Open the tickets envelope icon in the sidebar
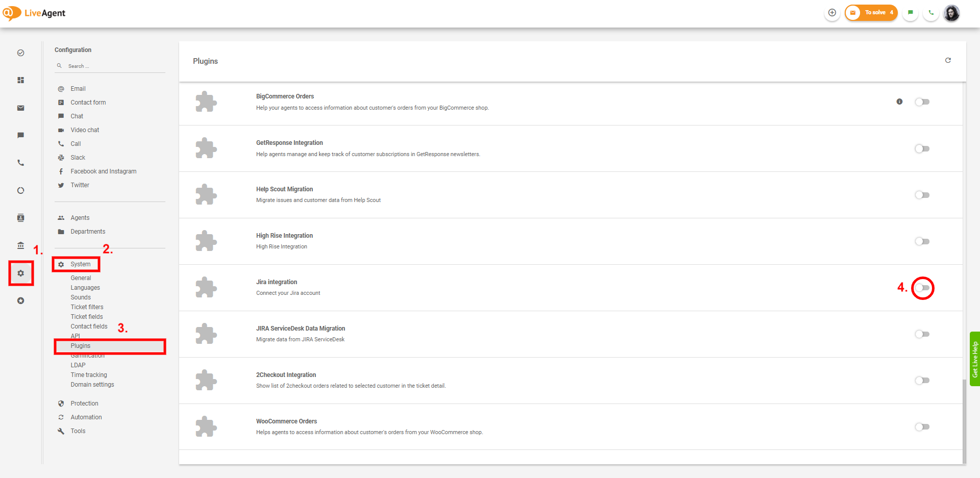Screen dimensions: 980x478 point(21,108)
